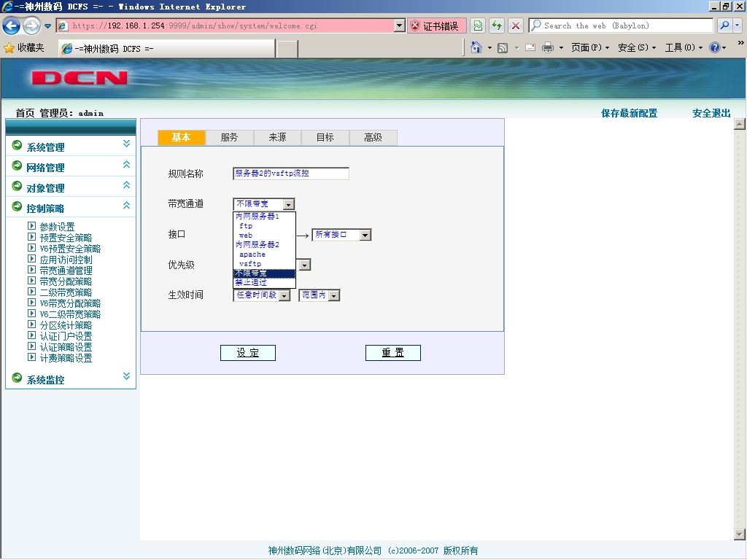Open 带宽通道管理 in the sidebar

(x=66, y=271)
